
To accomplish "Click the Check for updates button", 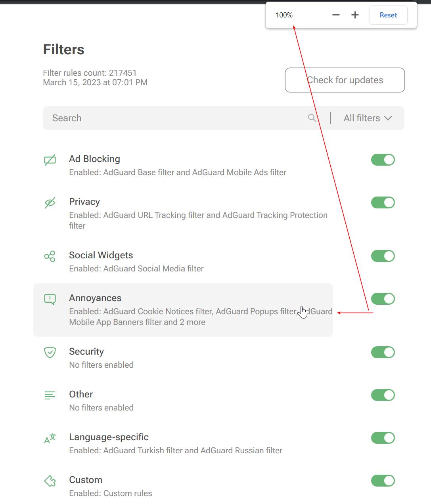I will [x=345, y=80].
